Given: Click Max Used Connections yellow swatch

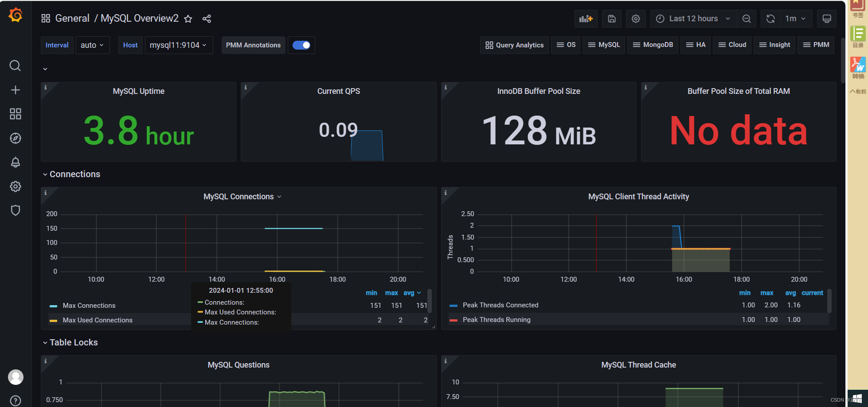Looking at the screenshot, I should 54,321.
